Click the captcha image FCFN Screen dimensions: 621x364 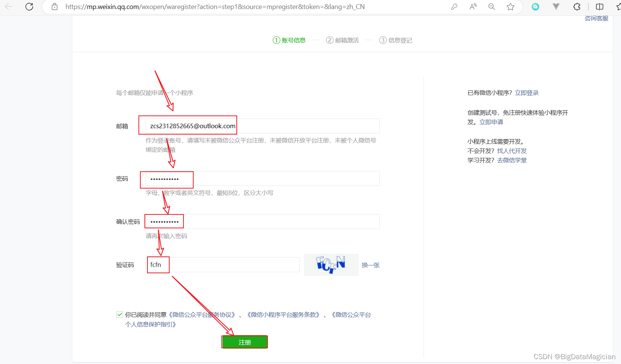point(331,265)
